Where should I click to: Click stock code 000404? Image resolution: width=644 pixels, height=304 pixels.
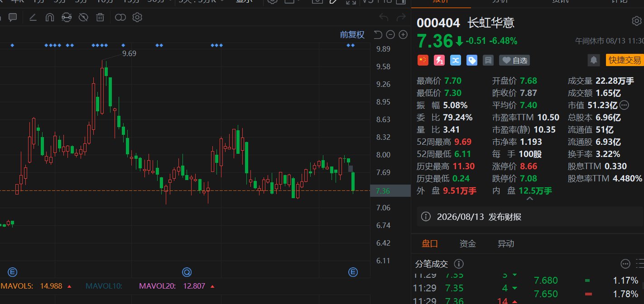point(438,23)
